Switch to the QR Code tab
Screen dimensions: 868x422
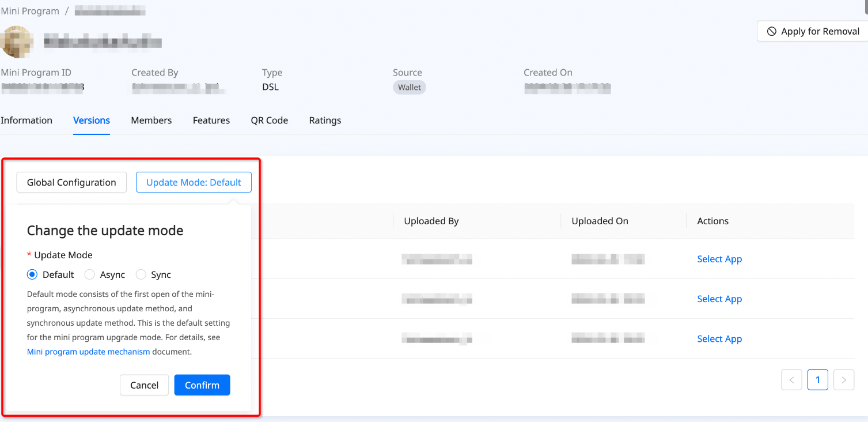pyautogui.click(x=269, y=120)
